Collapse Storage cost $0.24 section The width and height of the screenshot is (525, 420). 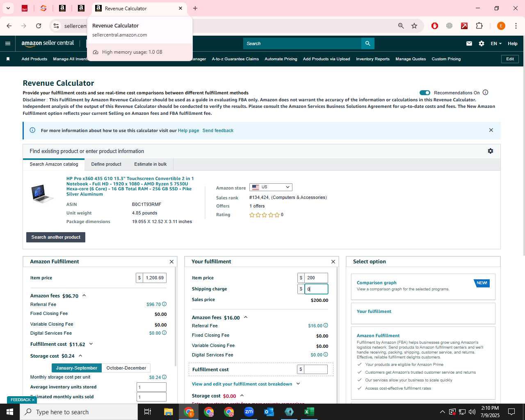tap(80, 356)
